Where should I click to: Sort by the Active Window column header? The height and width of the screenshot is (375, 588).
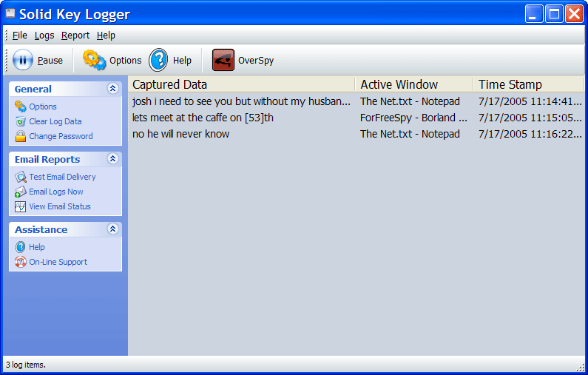[x=414, y=84]
